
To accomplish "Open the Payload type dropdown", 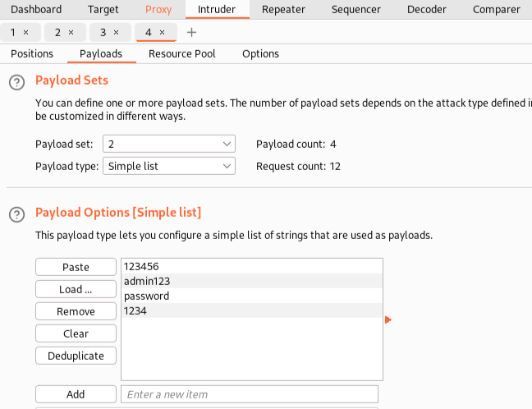I will click(169, 167).
